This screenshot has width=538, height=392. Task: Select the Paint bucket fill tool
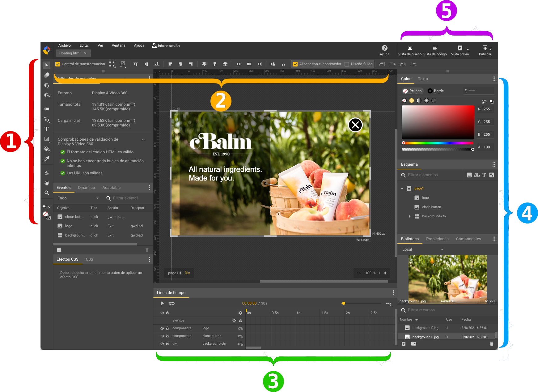click(47, 149)
